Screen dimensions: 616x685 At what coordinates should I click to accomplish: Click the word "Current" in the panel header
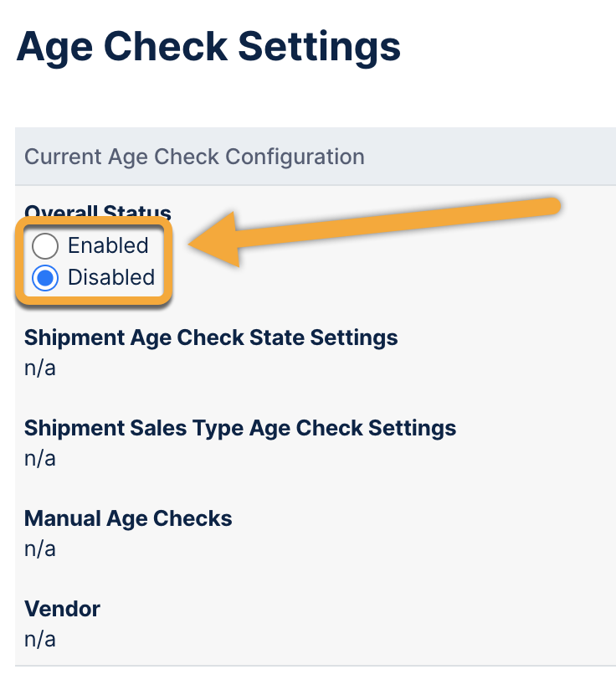pyautogui.click(x=63, y=157)
